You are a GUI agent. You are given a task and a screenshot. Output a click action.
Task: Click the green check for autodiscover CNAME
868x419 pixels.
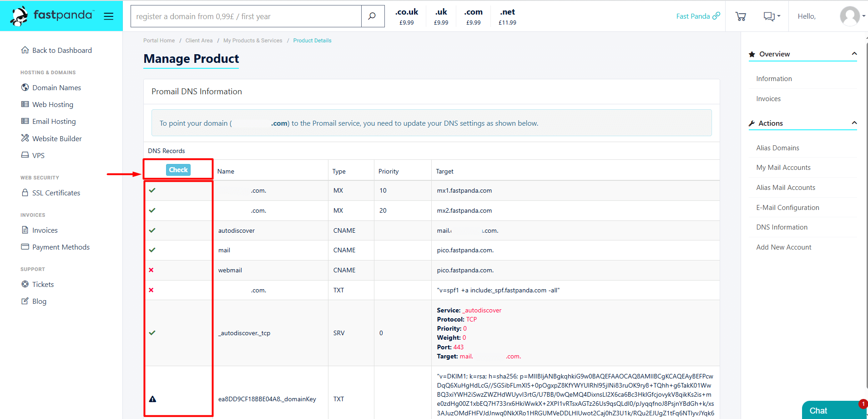coord(152,230)
